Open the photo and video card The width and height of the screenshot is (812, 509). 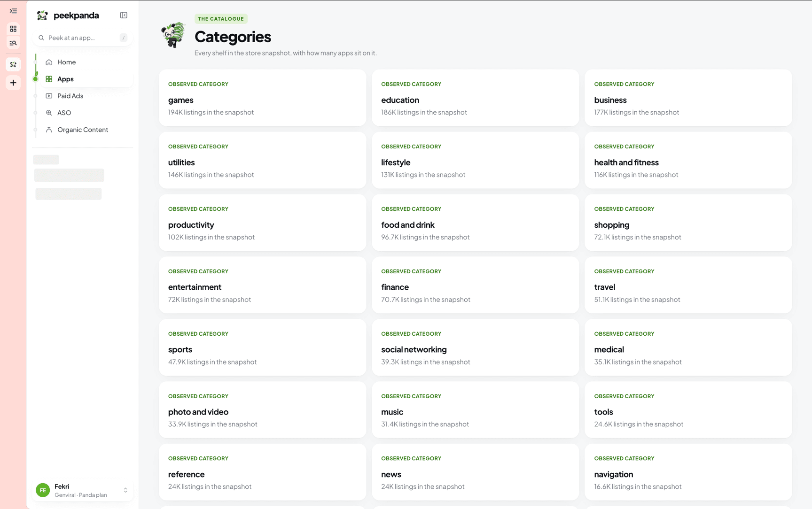click(263, 410)
